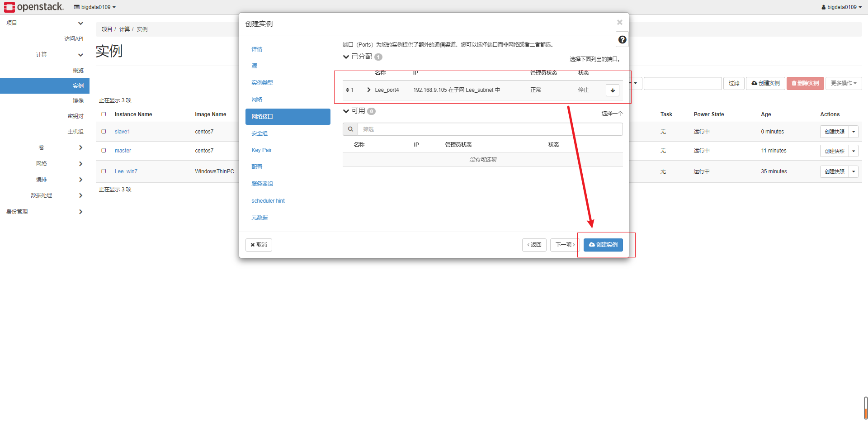Image resolution: width=868 pixels, height=428 pixels.
Task: Open the Key Pair tab
Action: pos(261,150)
